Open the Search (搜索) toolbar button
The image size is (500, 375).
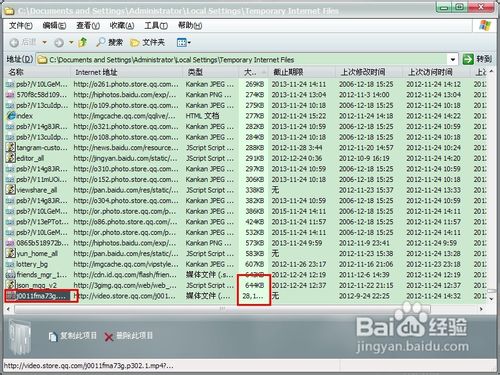point(110,42)
